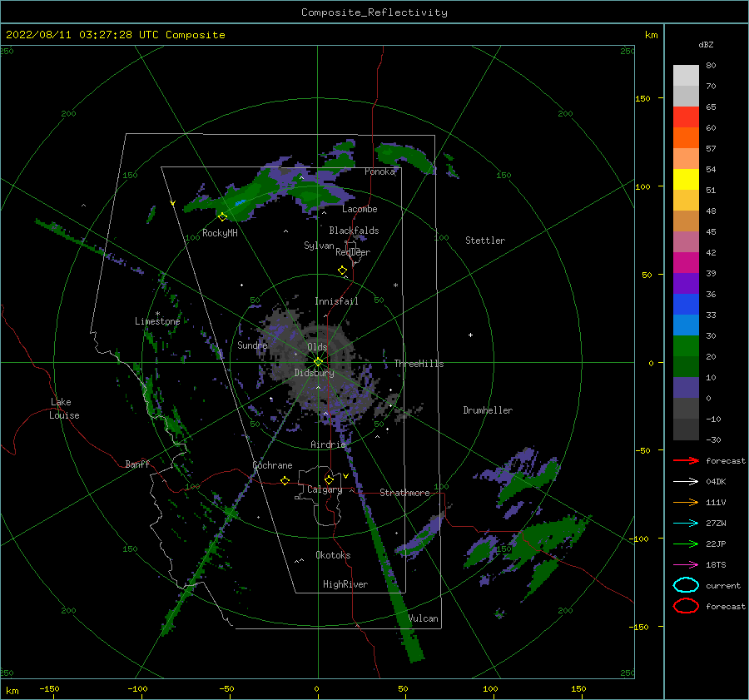Click the white plus marker west of Drumheller

pyautogui.click(x=470, y=335)
